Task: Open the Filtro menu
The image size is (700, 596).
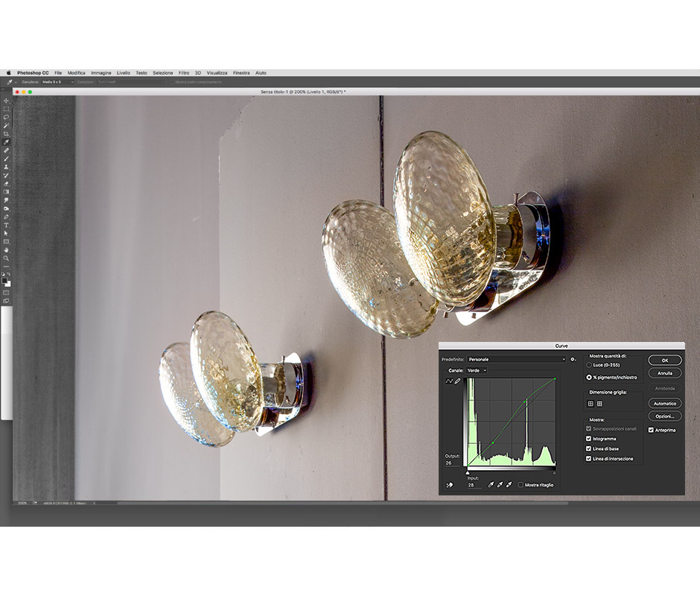Action: 183,72
